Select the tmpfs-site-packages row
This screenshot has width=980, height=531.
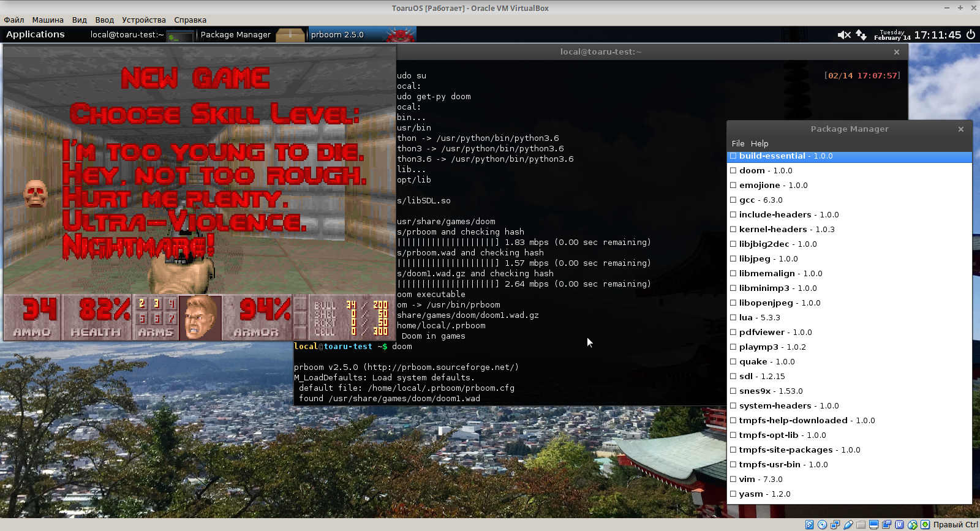(850, 450)
